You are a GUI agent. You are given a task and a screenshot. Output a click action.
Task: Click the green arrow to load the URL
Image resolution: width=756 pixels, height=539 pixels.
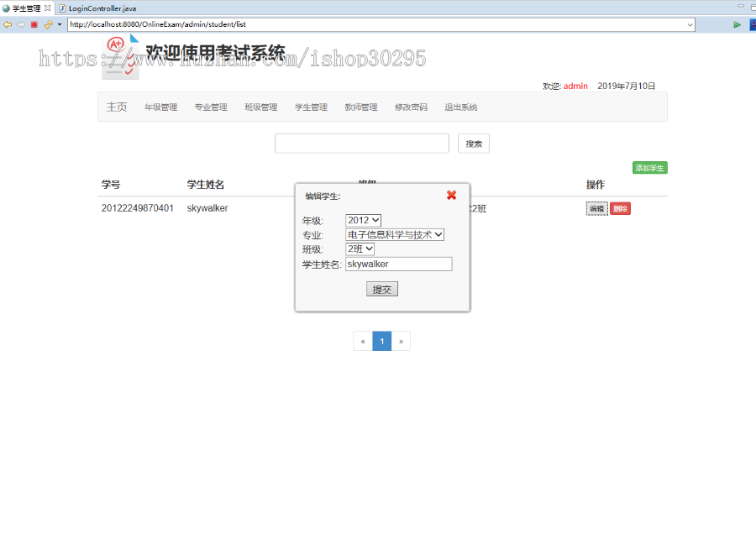point(737,24)
